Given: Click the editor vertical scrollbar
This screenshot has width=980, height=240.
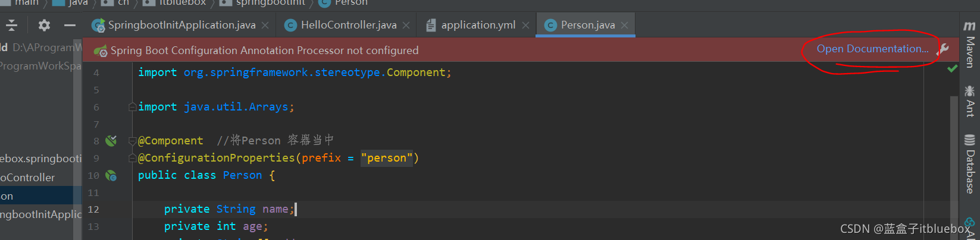Looking at the screenshot, I should click(x=954, y=149).
